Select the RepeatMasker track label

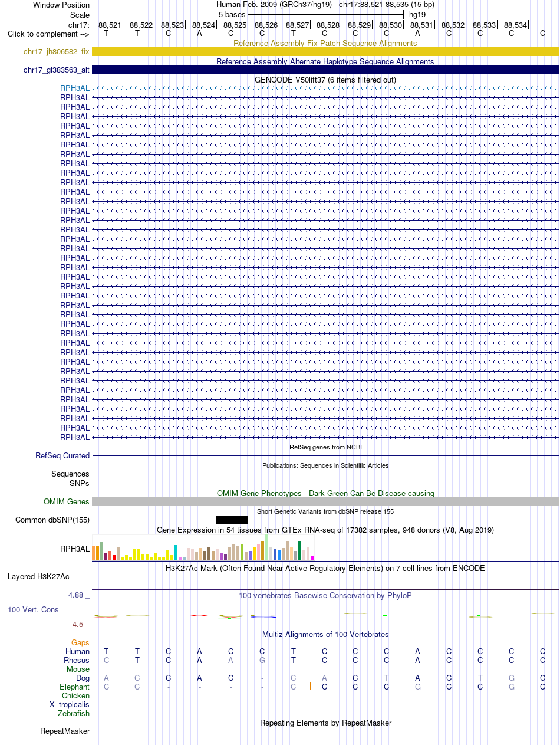coord(65,731)
